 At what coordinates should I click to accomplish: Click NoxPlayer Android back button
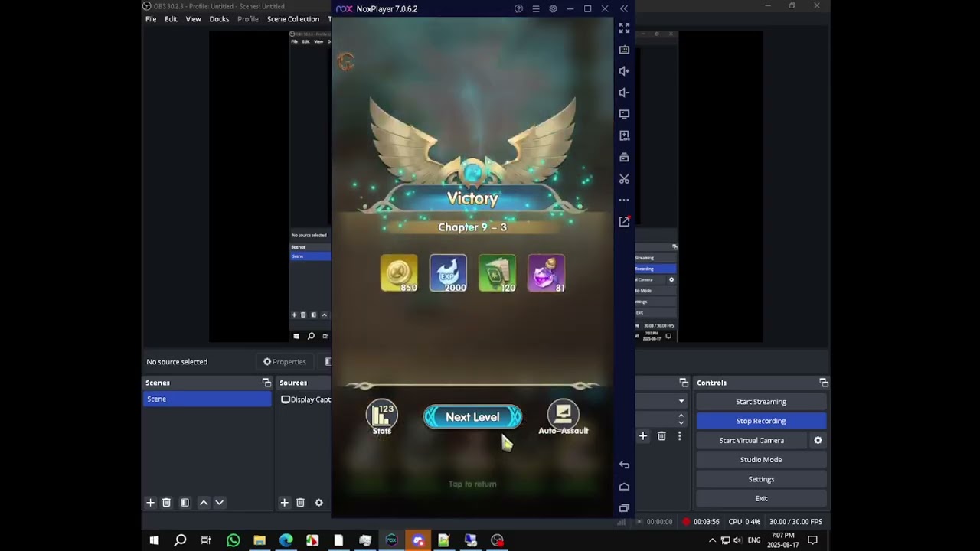(624, 465)
